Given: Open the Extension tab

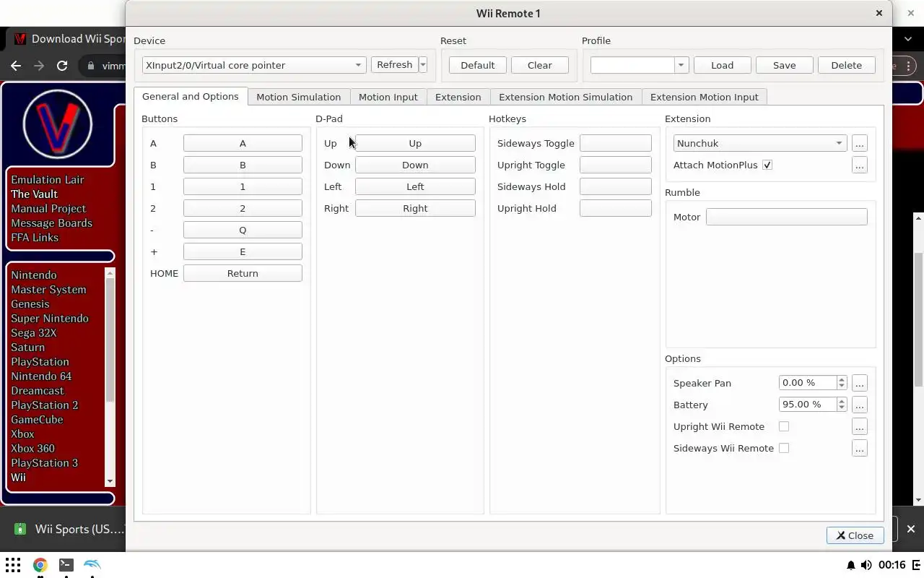Looking at the screenshot, I should point(458,97).
